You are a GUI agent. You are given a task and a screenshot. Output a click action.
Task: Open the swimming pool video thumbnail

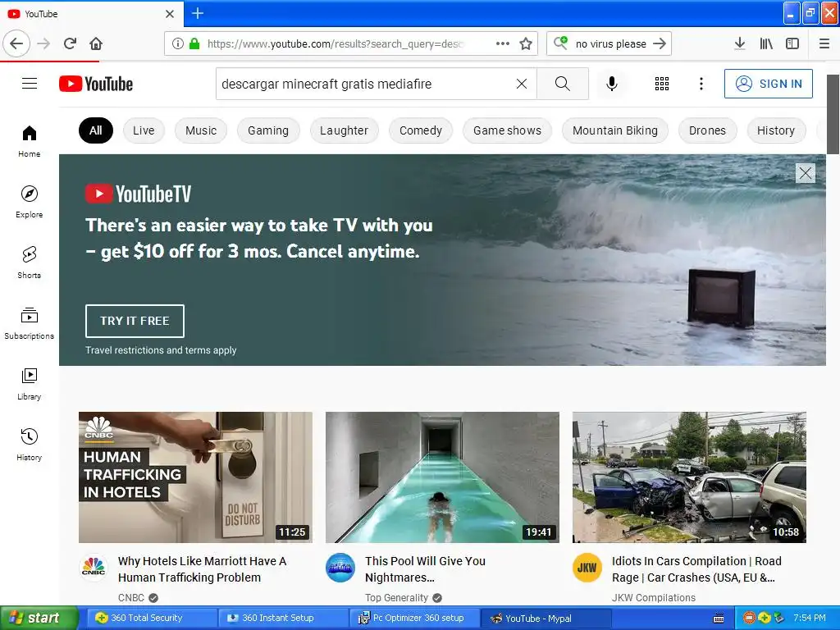coord(442,477)
